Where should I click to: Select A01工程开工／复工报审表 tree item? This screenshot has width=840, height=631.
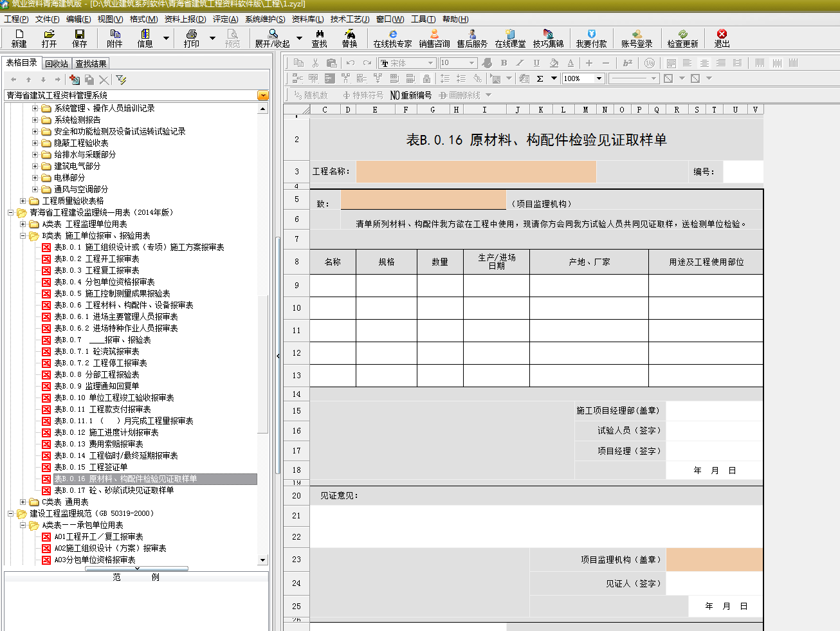click(x=98, y=537)
